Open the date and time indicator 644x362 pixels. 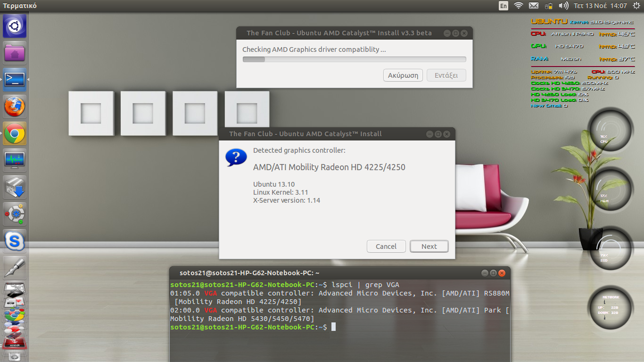[x=600, y=6]
